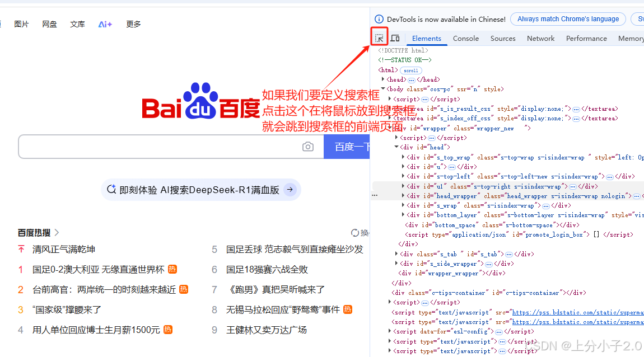The image size is (644, 357).
Task: Open the Ai+ navigation item
Action: (105, 24)
